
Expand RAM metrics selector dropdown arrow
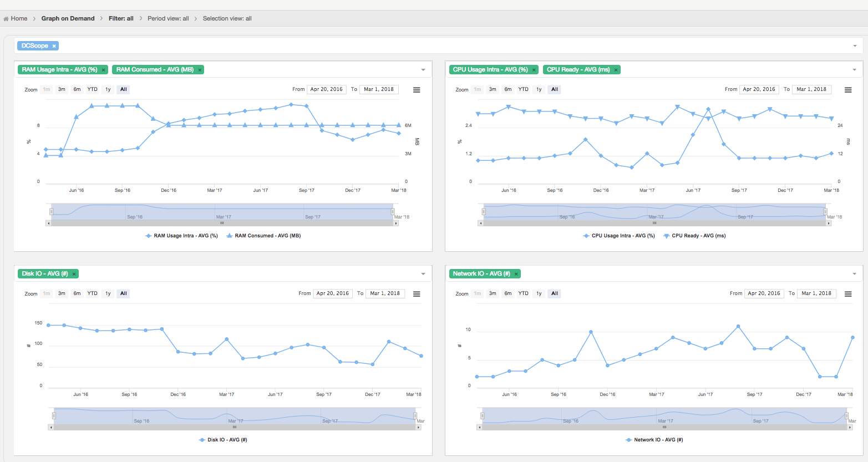pos(423,70)
